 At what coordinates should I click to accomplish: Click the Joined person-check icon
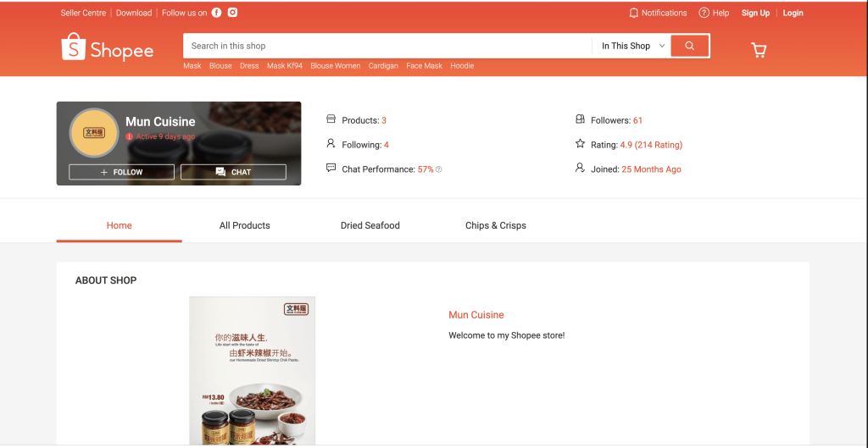coord(580,169)
